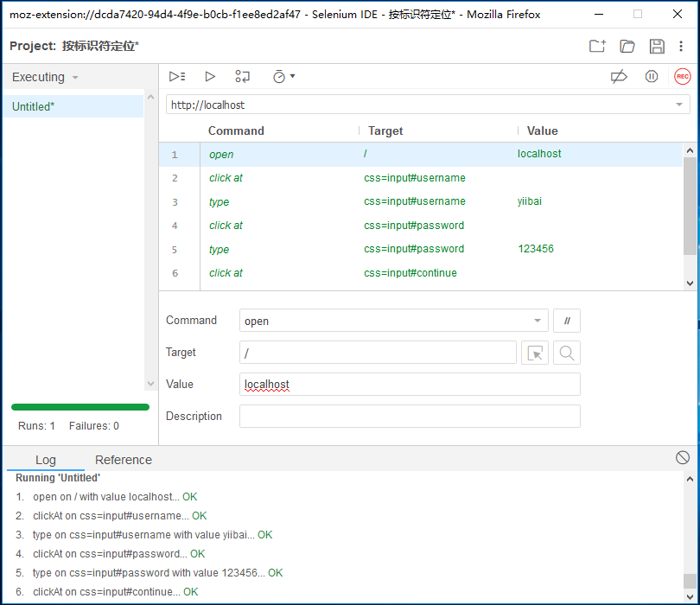Select target in page icon
The width and height of the screenshot is (700, 605).
pos(535,353)
